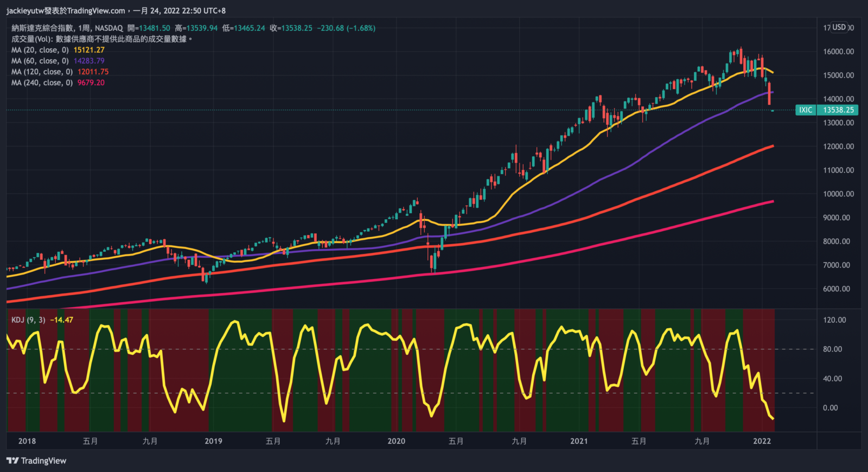This screenshot has width=868, height=472.
Task: Open the USD currency selector
Action: pos(839,28)
